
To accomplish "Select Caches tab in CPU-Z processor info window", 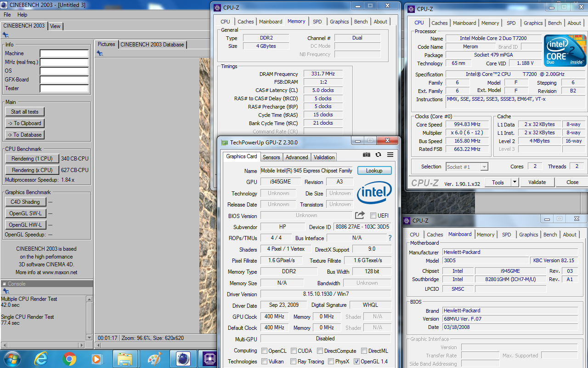I will point(439,23).
